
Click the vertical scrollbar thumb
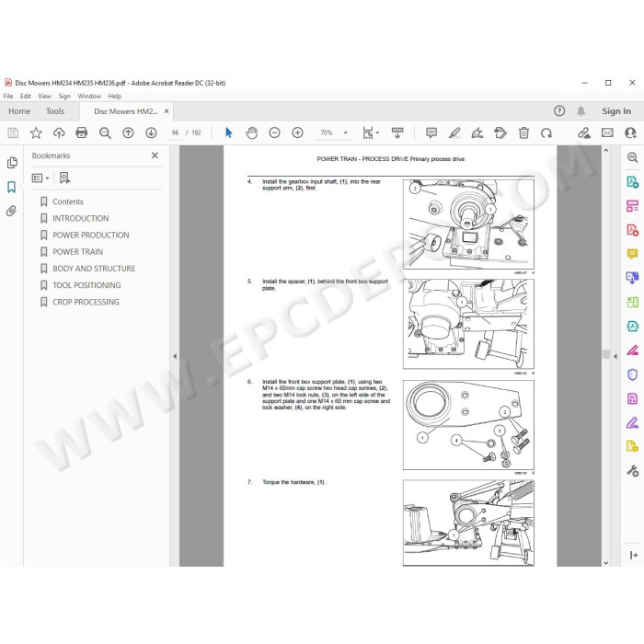605,354
